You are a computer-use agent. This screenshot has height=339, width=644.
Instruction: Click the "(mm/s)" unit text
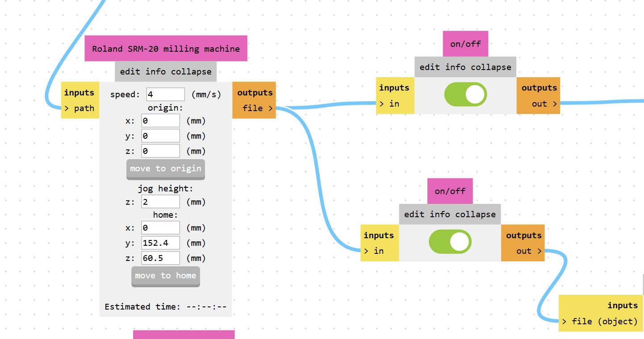click(206, 95)
